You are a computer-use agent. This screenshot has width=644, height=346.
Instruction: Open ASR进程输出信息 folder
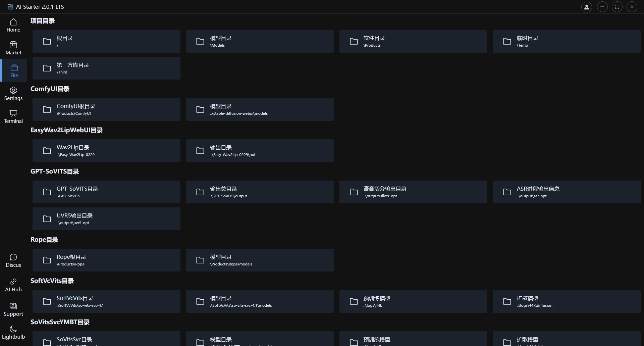[x=566, y=192]
